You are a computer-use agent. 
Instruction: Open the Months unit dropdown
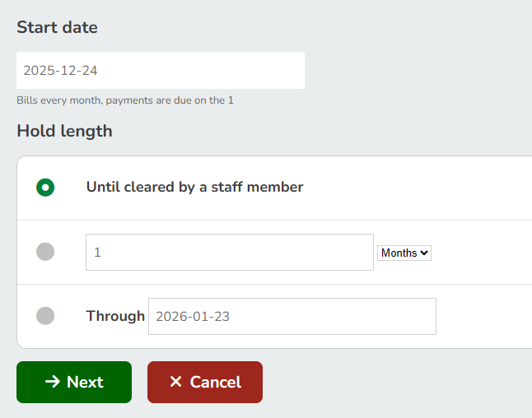[404, 253]
